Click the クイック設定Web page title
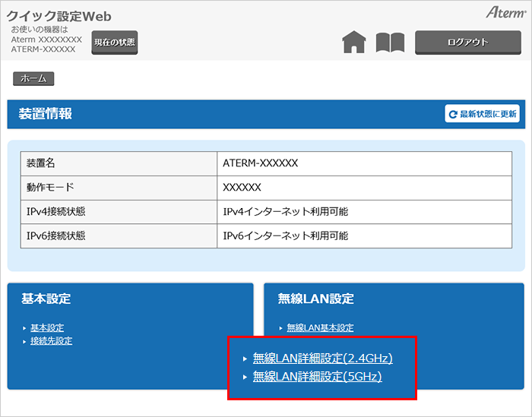The width and height of the screenshot is (532, 417). click(x=59, y=15)
